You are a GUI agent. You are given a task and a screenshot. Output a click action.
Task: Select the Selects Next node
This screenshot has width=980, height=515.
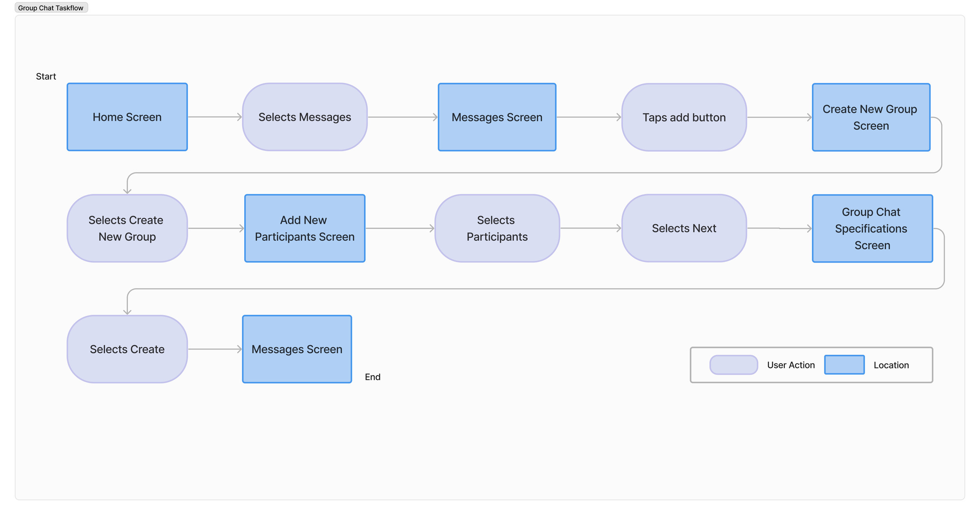coord(684,228)
